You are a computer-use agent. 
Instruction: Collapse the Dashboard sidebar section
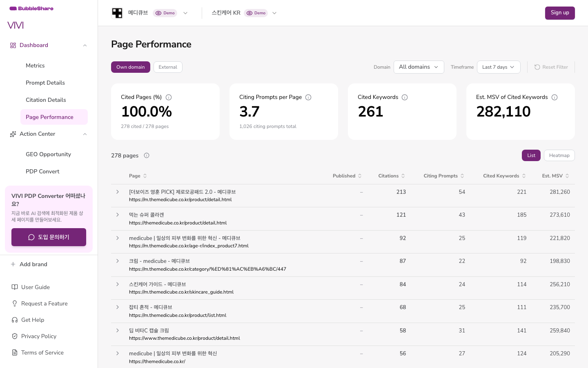pyautogui.click(x=85, y=45)
